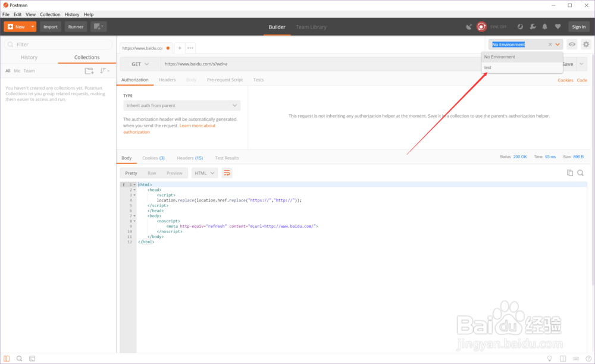Open the New button dropdown arrow
595x364 pixels.
pos(33,27)
